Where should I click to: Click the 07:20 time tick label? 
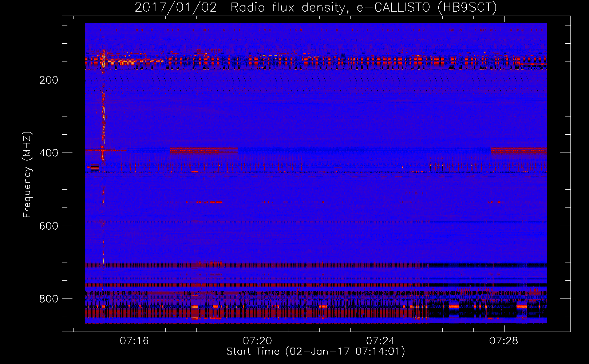[x=257, y=341]
